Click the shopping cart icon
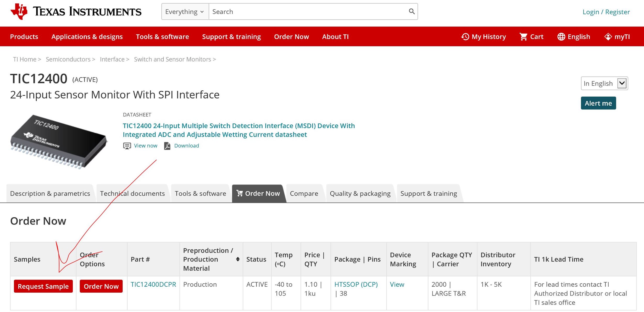The image size is (644, 312). coord(523,37)
